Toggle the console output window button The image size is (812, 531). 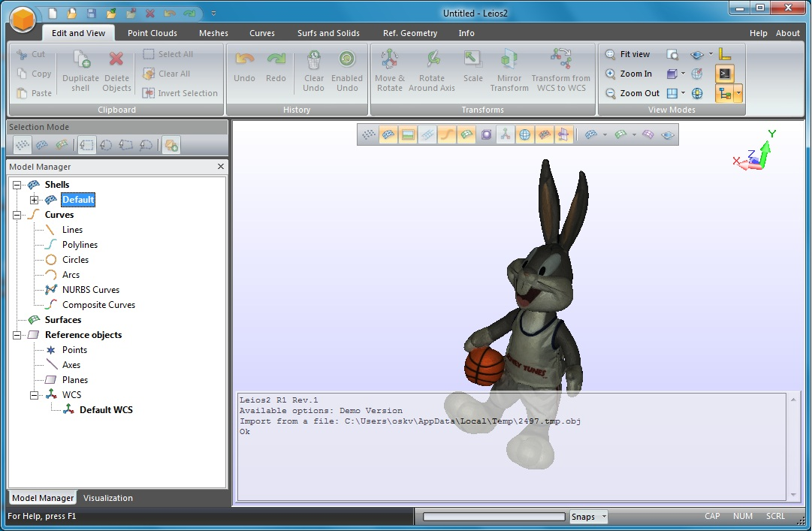[x=724, y=74]
